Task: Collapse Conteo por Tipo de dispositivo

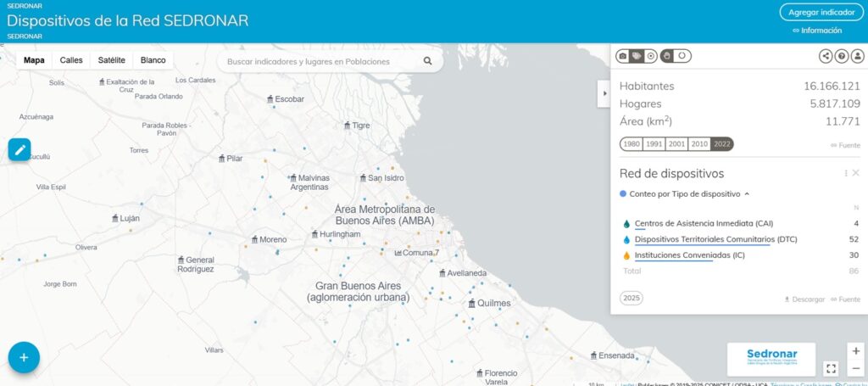Action: 747,194
